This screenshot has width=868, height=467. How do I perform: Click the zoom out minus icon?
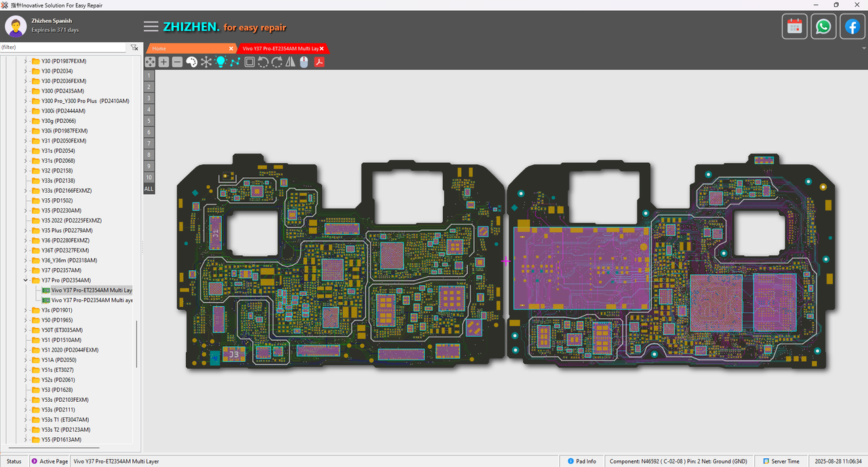pos(177,62)
